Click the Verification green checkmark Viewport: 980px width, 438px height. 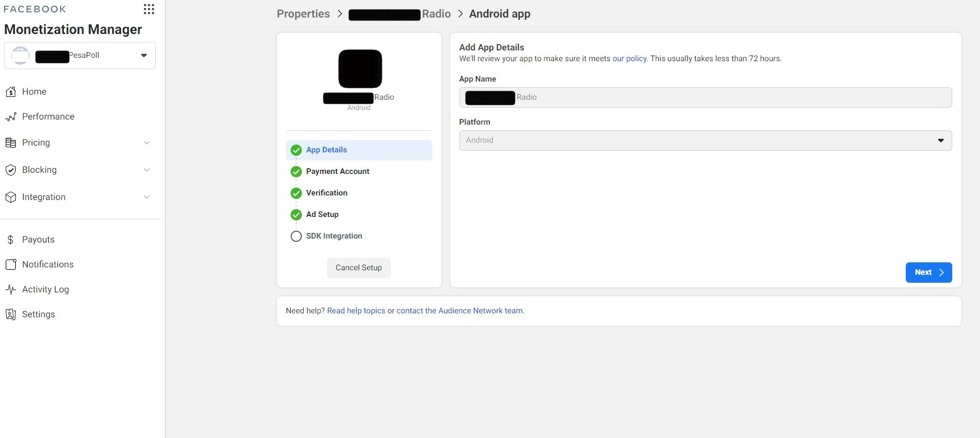296,193
